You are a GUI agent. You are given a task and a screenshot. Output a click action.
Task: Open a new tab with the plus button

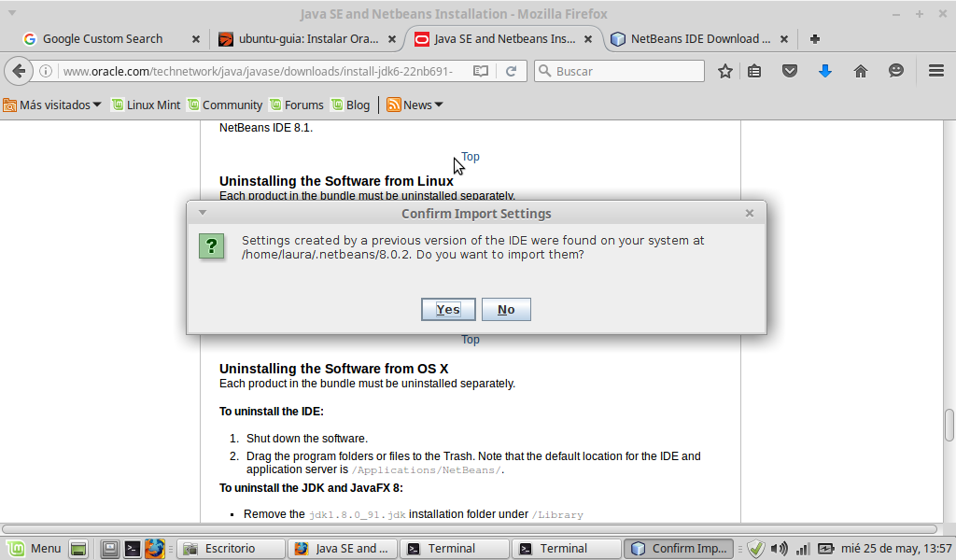pos(815,39)
